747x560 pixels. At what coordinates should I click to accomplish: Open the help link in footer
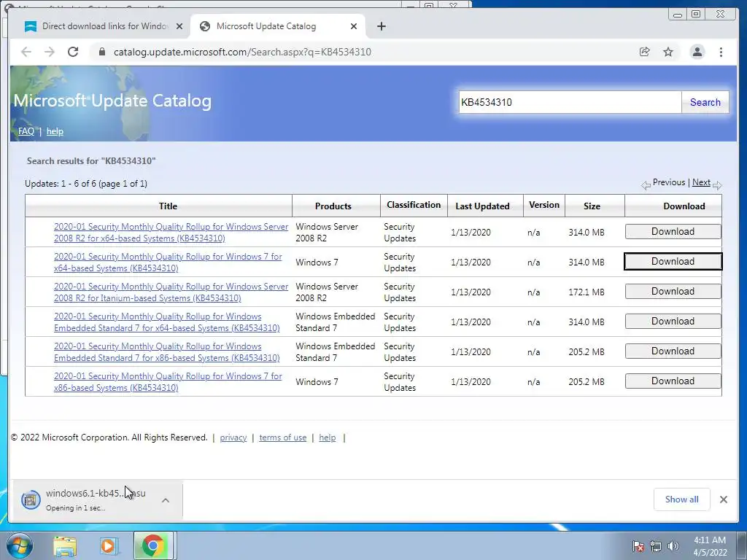click(327, 437)
